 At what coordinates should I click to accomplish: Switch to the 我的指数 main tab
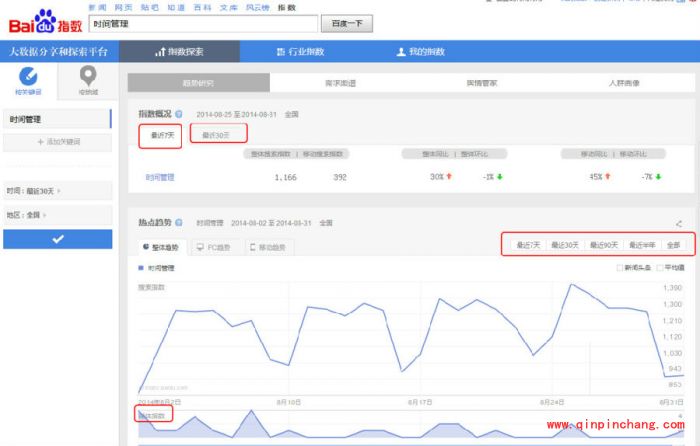pyautogui.click(x=421, y=52)
